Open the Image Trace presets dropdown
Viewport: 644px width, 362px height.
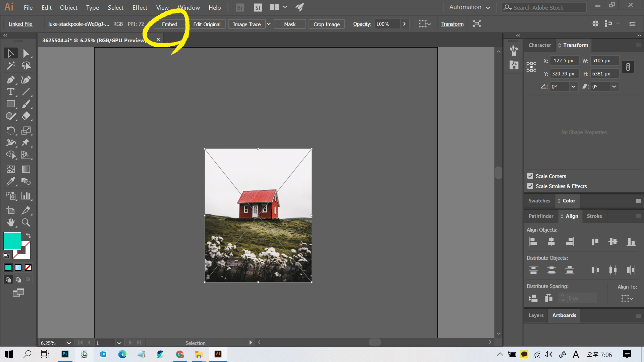click(x=268, y=24)
